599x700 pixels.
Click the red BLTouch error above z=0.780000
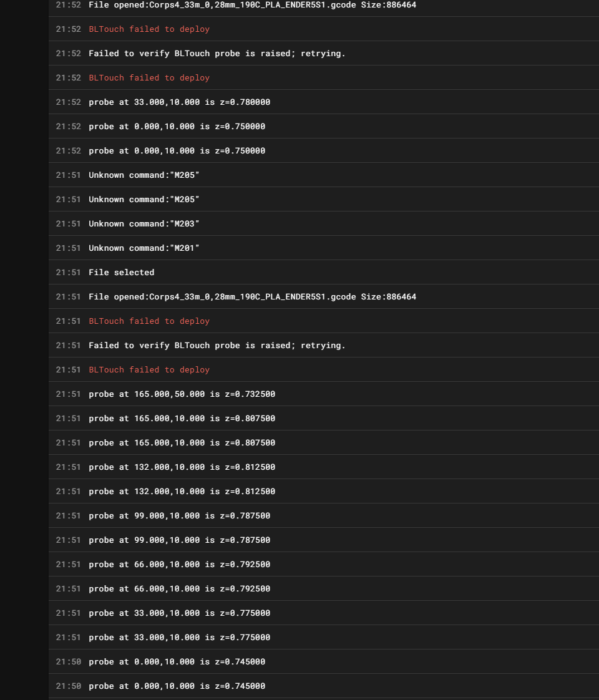[149, 78]
